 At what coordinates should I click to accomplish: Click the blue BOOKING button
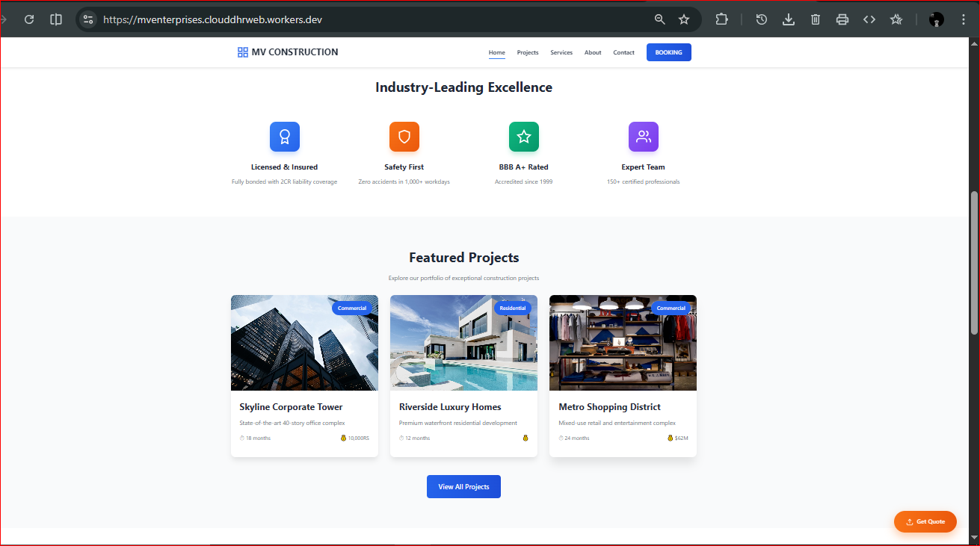(668, 52)
